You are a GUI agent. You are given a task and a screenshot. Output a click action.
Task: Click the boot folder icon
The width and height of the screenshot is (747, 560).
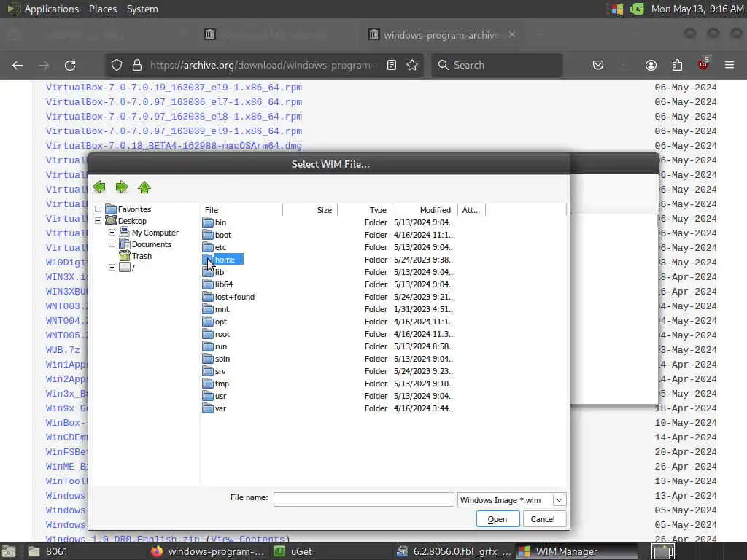(x=208, y=235)
